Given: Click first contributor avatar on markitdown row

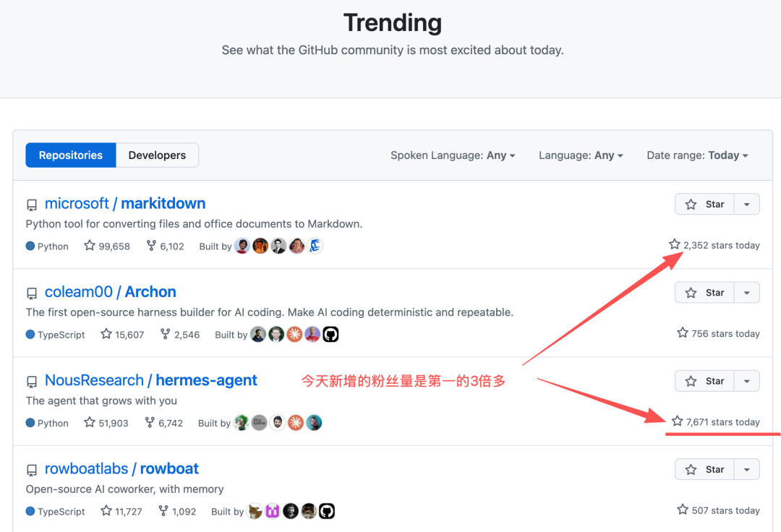Looking at the screenshot, I should tap(242, 246).
